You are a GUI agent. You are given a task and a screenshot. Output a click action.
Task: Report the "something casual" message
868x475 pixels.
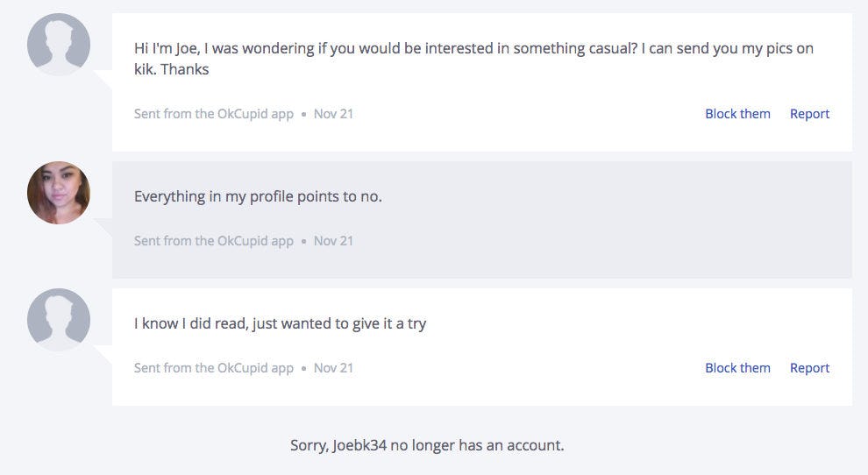click(x=809, y=114)
